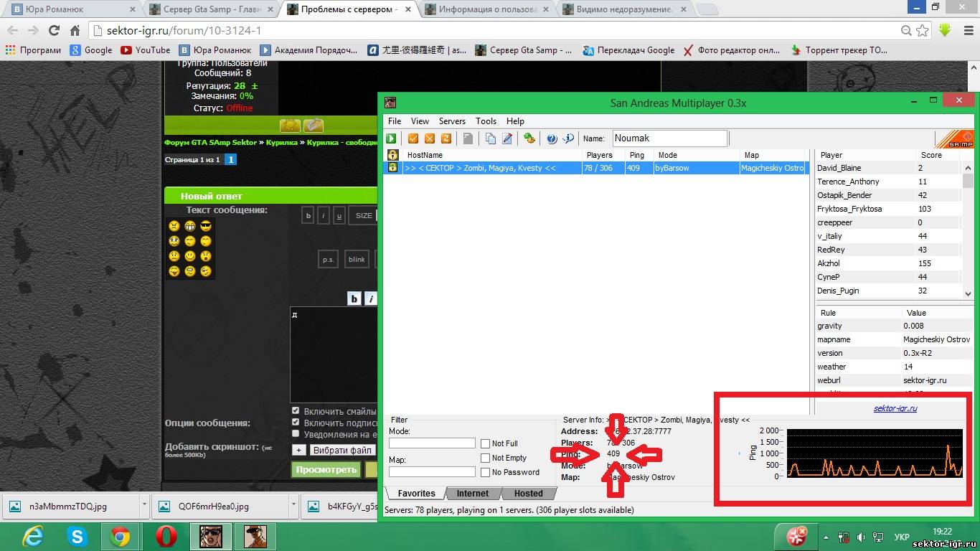Click the cool sunglasses smiley in forum editor
This screenshot has height=551, width=980.
[x=206, y=226]
